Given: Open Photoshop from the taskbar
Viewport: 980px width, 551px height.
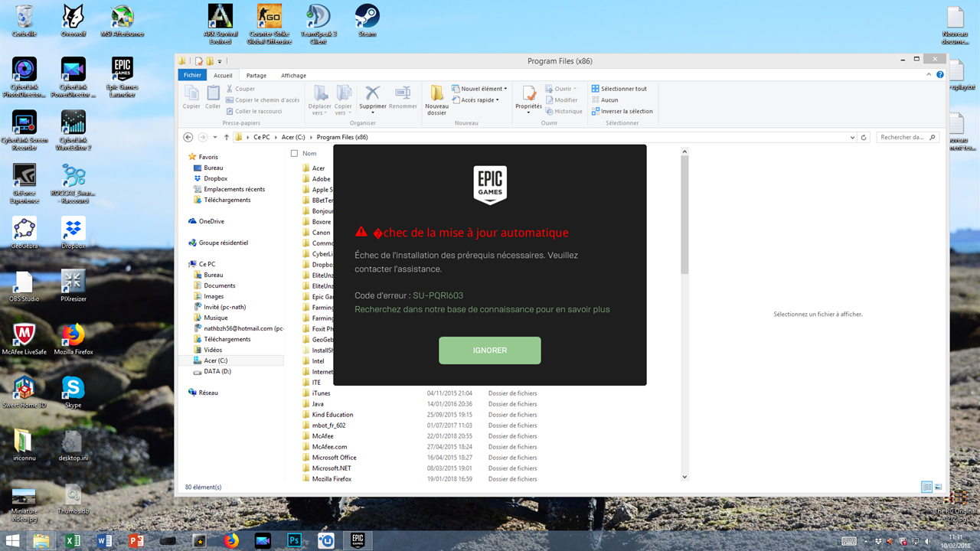Looking at the screenshot, I should click(294, 540).
